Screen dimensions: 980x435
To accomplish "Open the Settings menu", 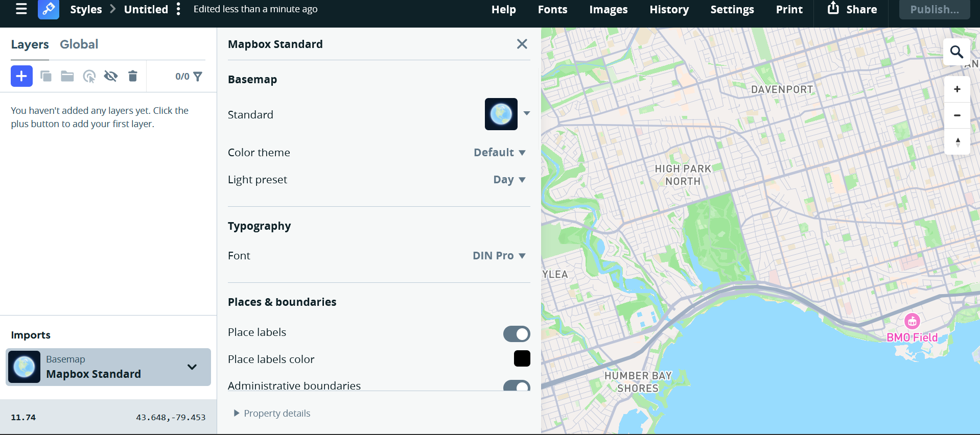I will coord(732,9).
